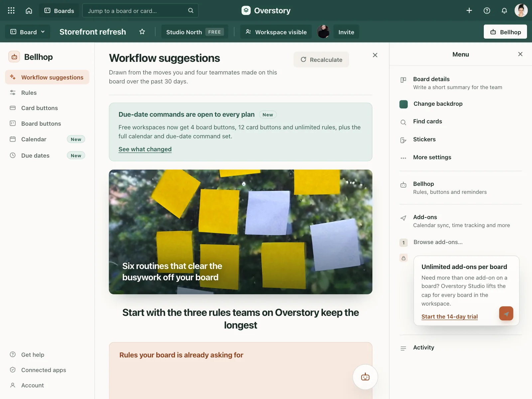This screenshot has width=532, height=399.
Task: Open Stickers in the menu
Action: pos(461,140)
